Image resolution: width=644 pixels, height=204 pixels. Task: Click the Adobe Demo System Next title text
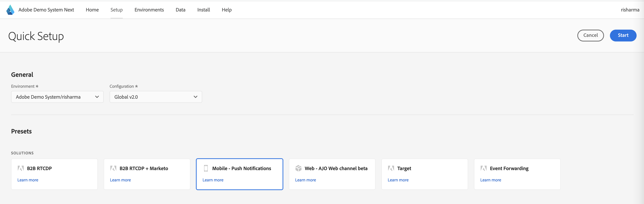click(x=46, y=10)
